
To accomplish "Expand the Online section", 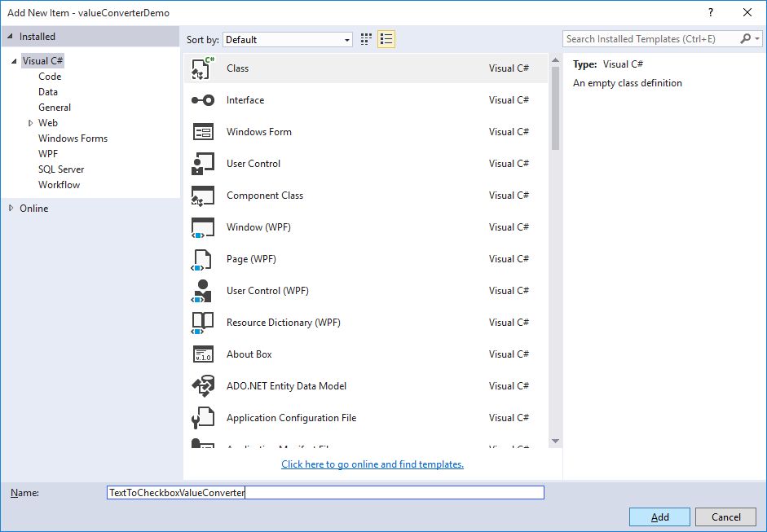I will point(11,209).
